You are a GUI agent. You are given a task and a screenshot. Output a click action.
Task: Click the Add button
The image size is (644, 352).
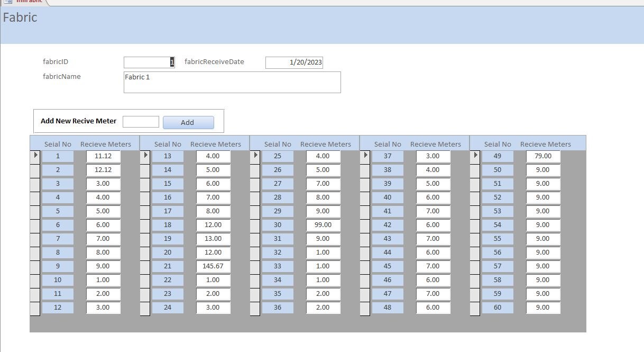(x=188, y=122)
